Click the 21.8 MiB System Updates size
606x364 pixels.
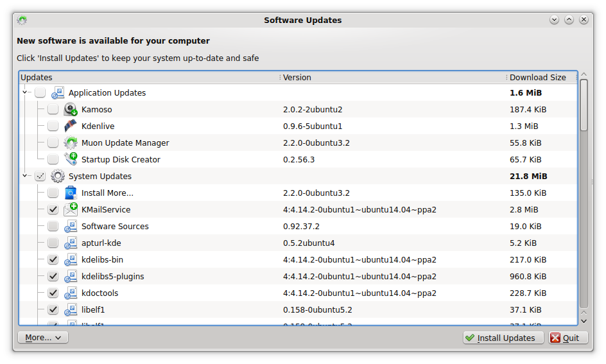[x=528, y=176]
